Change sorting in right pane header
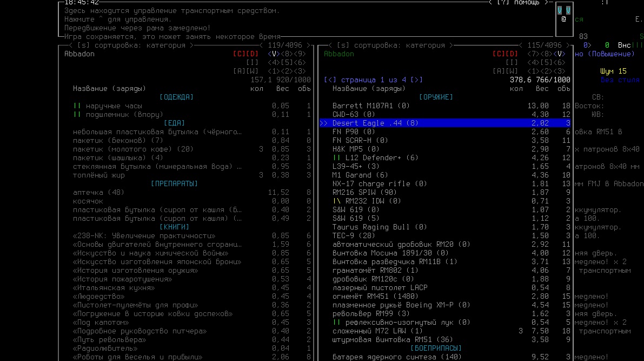The image size is (644, 361). click(x=390, y=45)
